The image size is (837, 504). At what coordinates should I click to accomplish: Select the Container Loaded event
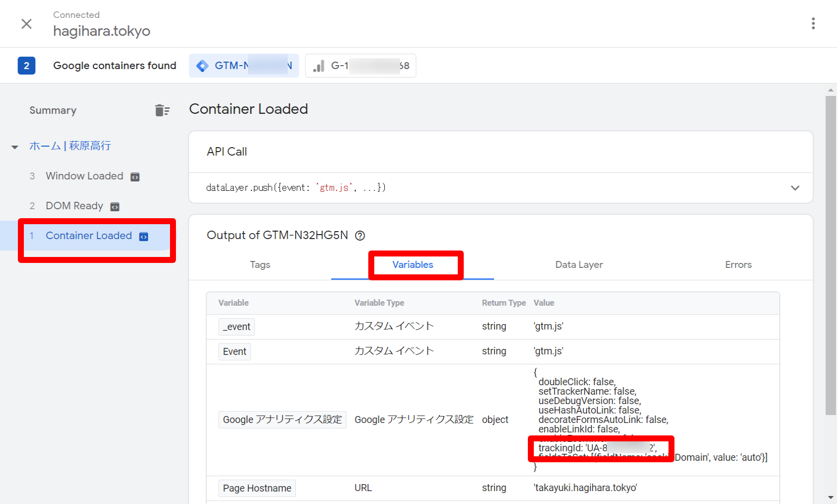(89, 236)
